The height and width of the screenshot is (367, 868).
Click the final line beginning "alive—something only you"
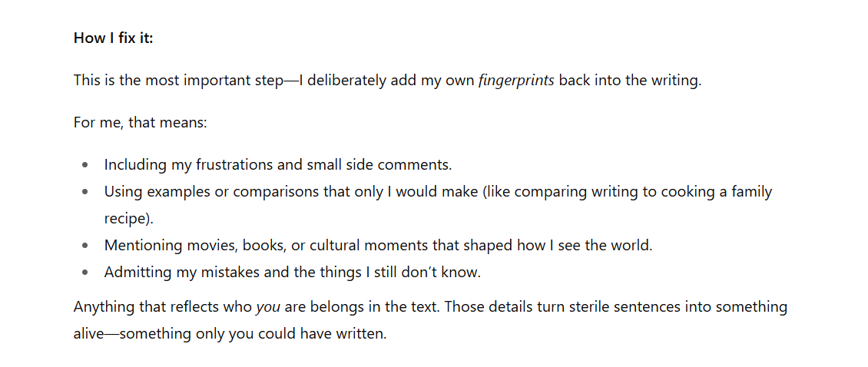tap(230, 334)
